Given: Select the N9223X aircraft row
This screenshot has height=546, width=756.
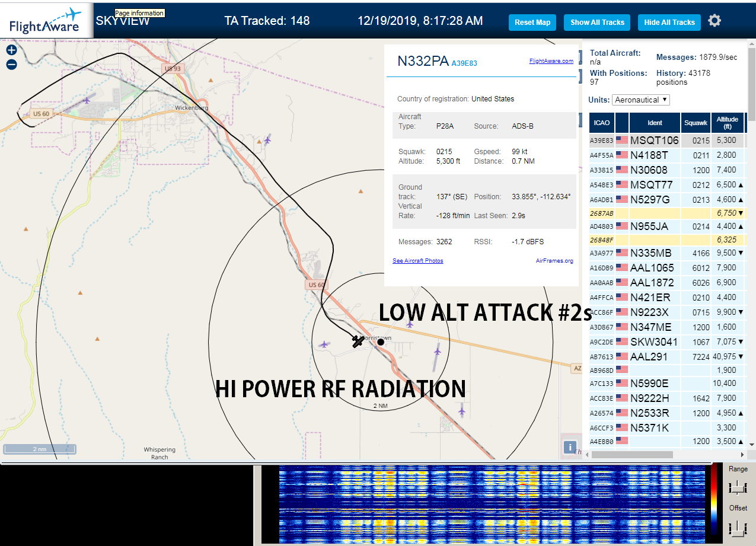Looking at the screenshot, I should 667,312.
